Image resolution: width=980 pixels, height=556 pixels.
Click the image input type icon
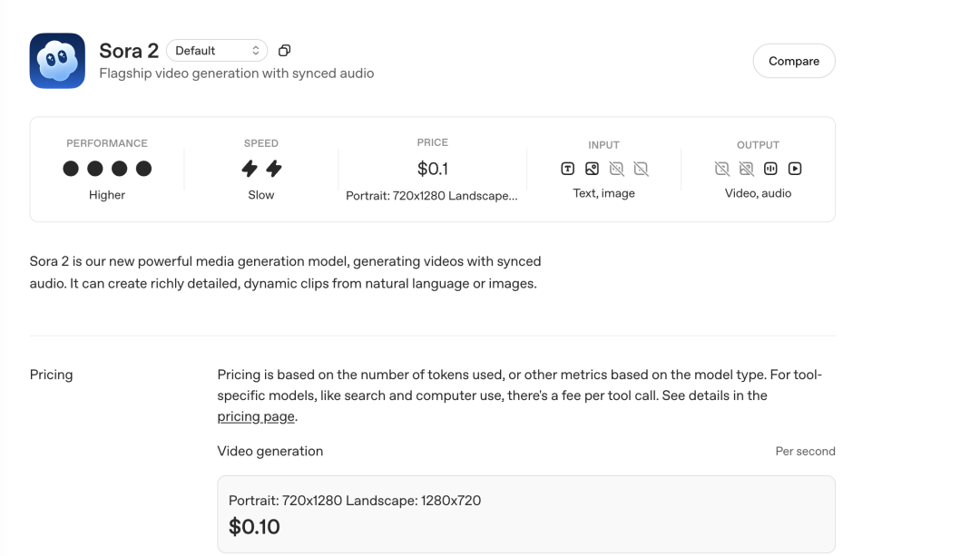coord(592,169)
